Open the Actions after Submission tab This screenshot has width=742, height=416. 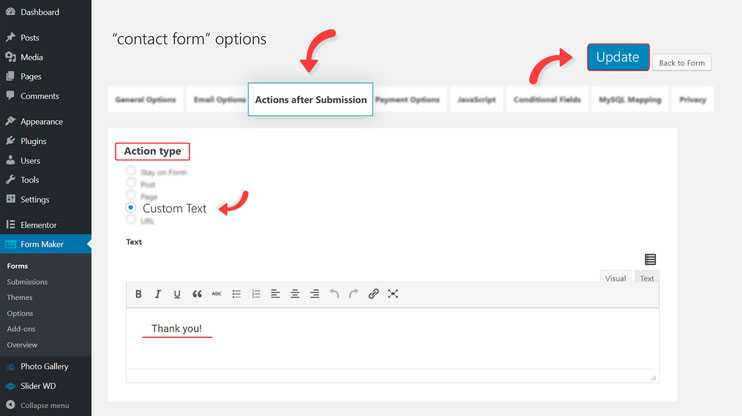point(310,99)
